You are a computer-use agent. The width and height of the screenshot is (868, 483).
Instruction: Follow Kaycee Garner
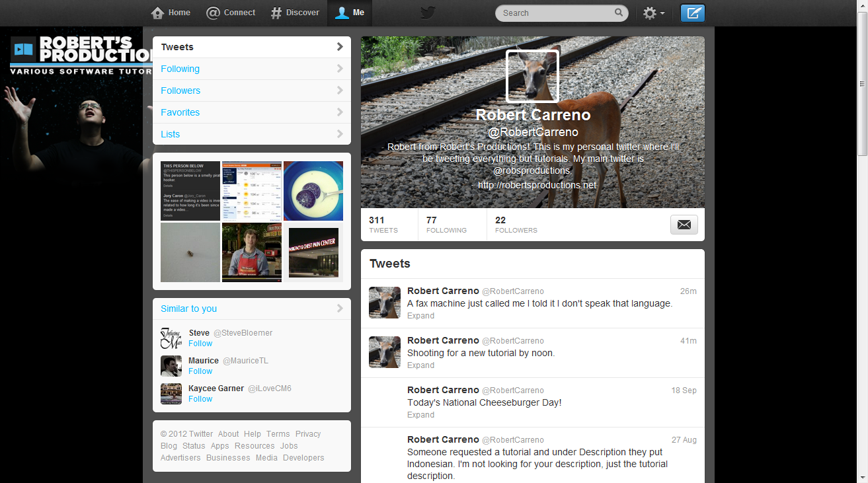(200, 399)
